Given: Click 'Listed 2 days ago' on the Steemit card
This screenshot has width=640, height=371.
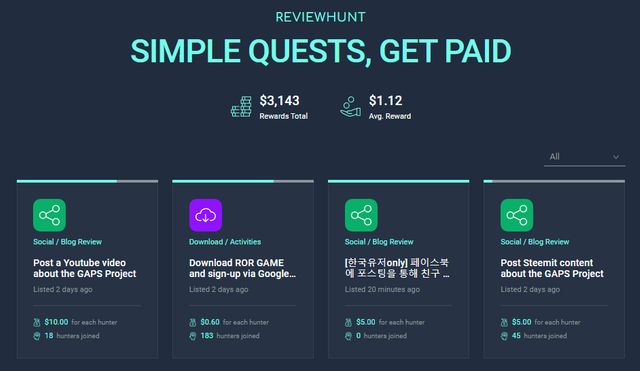Looking at the screenshot, I should pos(530,289).
